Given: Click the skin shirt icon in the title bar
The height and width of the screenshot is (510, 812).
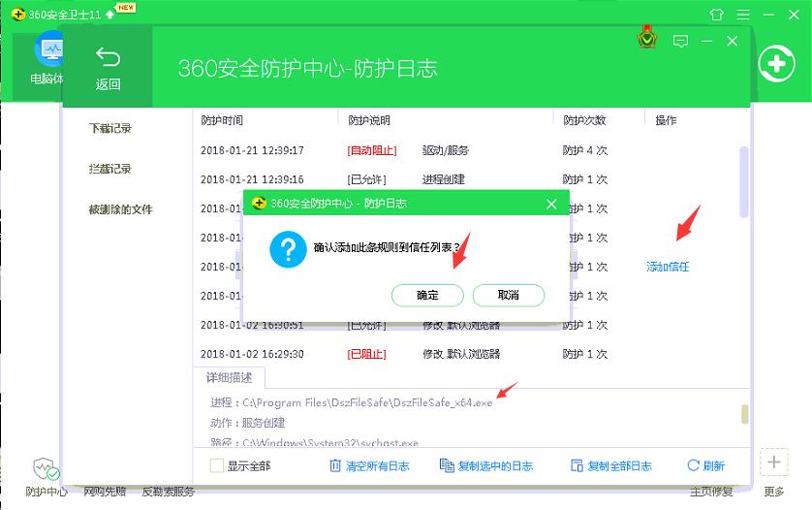Looking at the screenshot, I should (x=716, y=15).
